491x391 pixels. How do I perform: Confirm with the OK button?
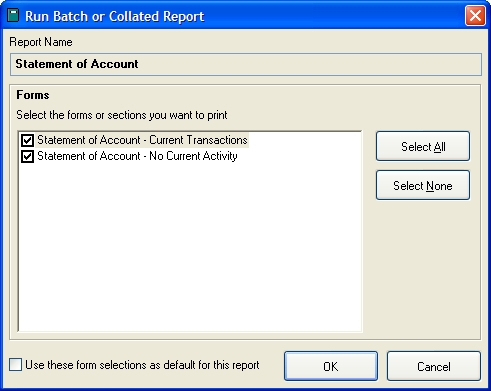331,366
